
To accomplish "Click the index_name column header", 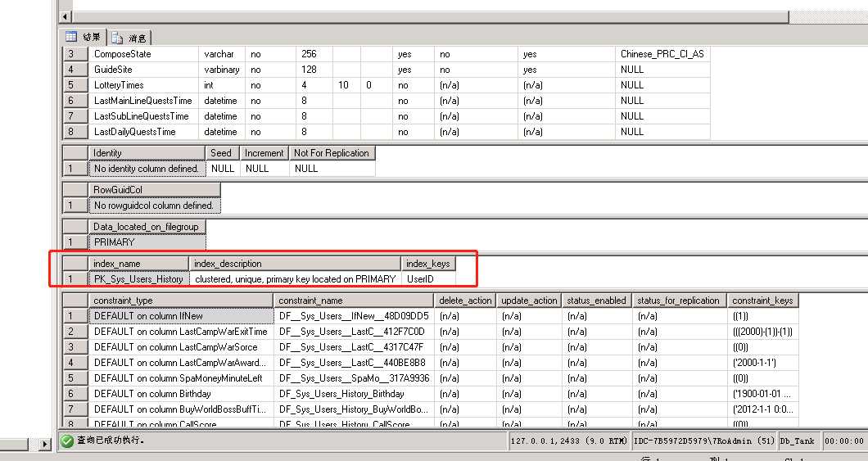I will [x=138, y=264].
